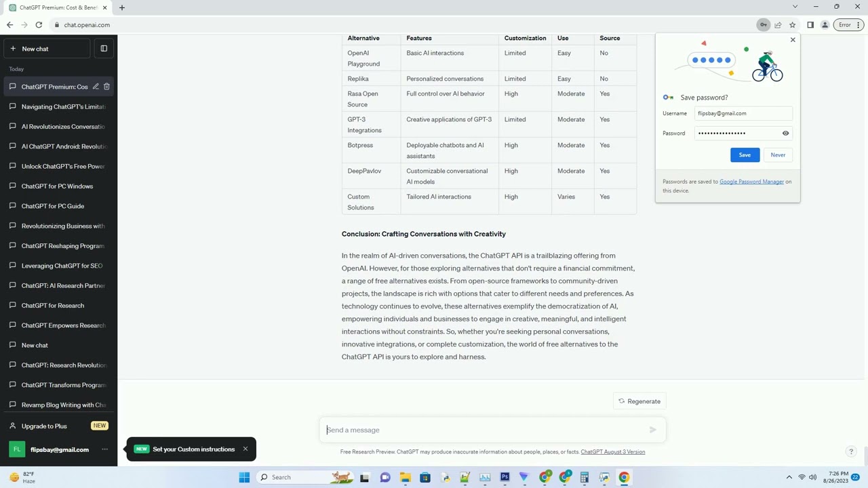Bookmark this page with the star icon
Viewport: 868px width, 488px height.
pyautogui.click(x=792, y=25)
